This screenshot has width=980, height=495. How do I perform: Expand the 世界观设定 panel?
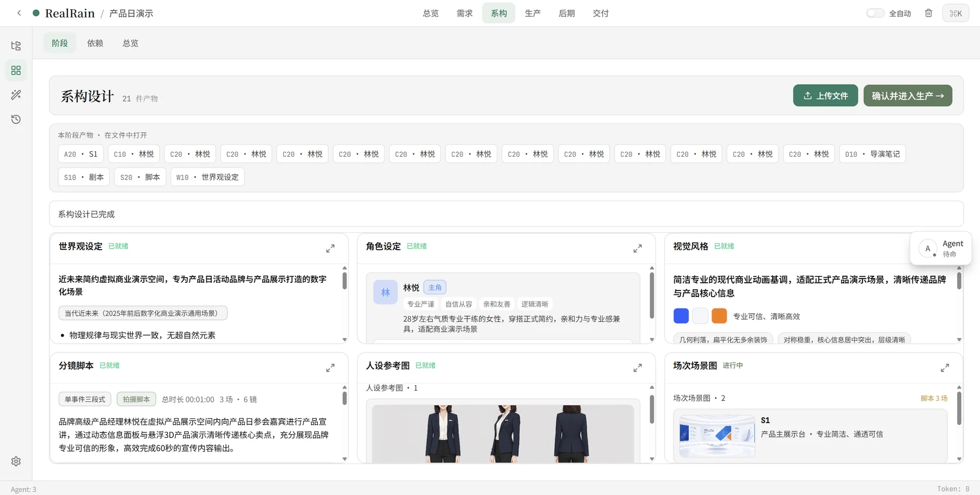[x=330, y=249]
